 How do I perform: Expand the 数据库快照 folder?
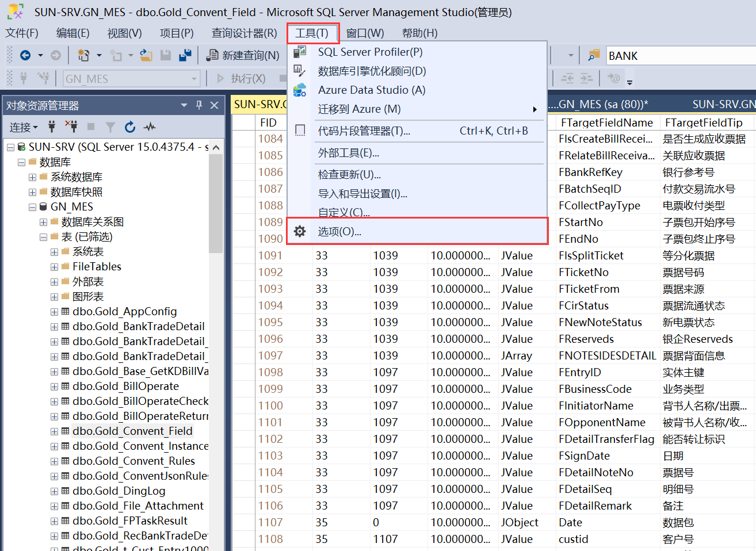click(x=32, y=192)
